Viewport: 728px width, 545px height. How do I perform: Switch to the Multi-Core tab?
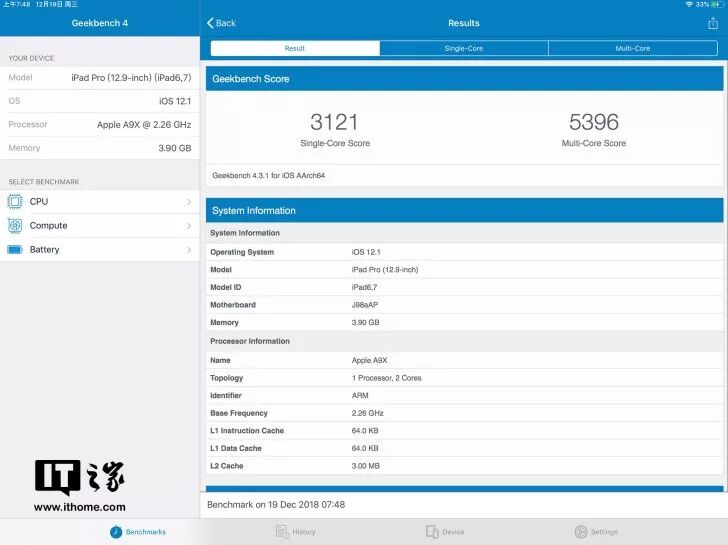tap(633, 48)
